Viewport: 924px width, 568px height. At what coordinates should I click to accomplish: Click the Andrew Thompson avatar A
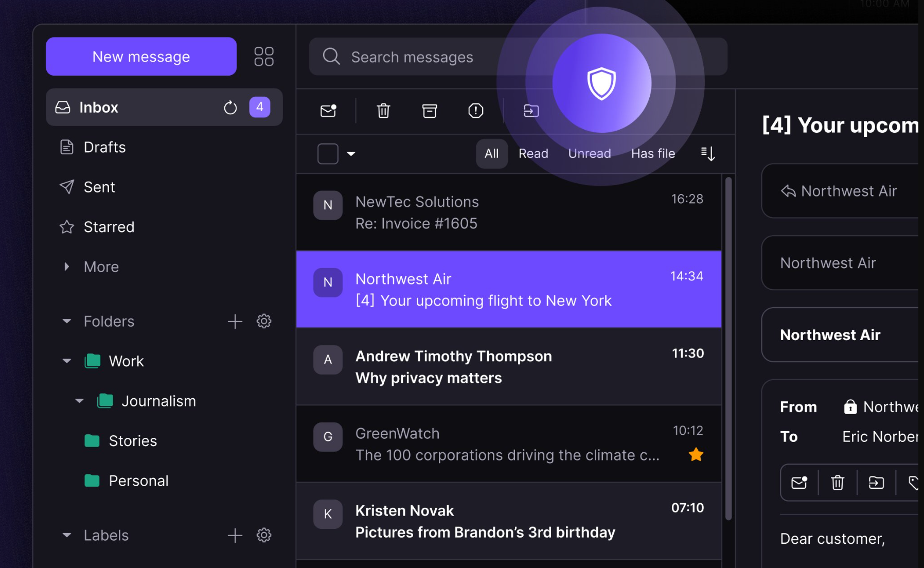pyautogui.click(x=328, y=360)
